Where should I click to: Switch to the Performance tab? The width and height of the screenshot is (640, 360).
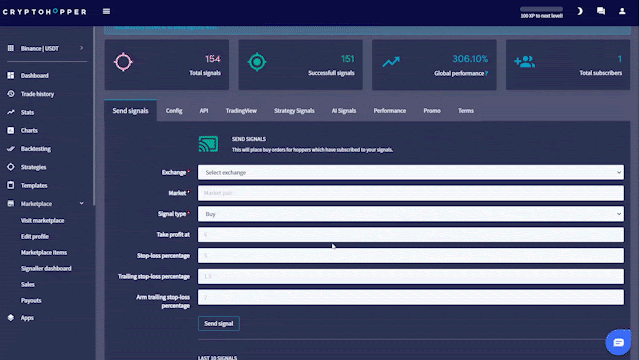point(390,111)
